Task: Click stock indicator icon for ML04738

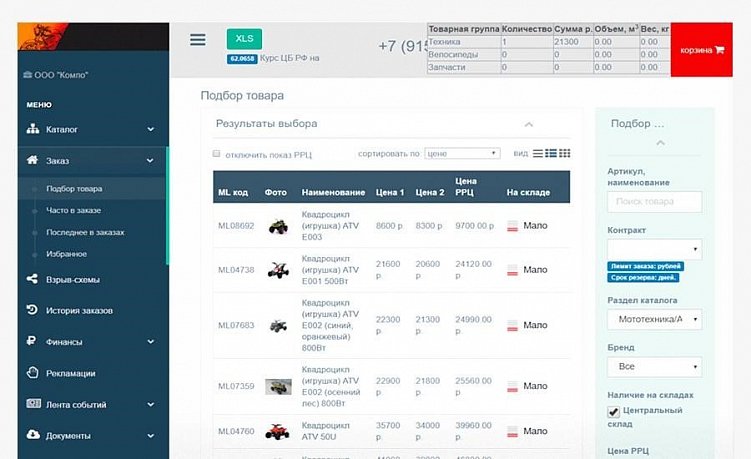Action: tap(512, 270)
